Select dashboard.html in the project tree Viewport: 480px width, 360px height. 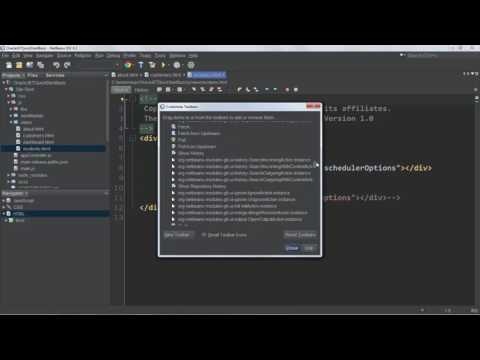point(38,142)
